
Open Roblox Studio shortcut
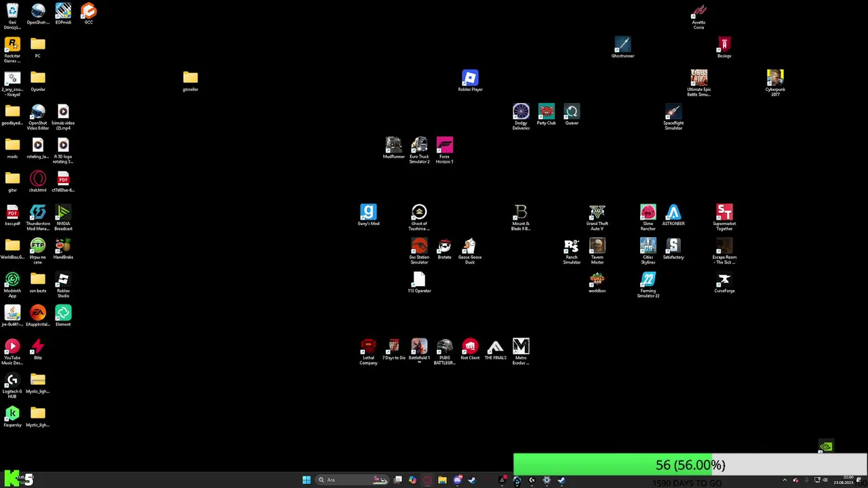coord(63,285)
